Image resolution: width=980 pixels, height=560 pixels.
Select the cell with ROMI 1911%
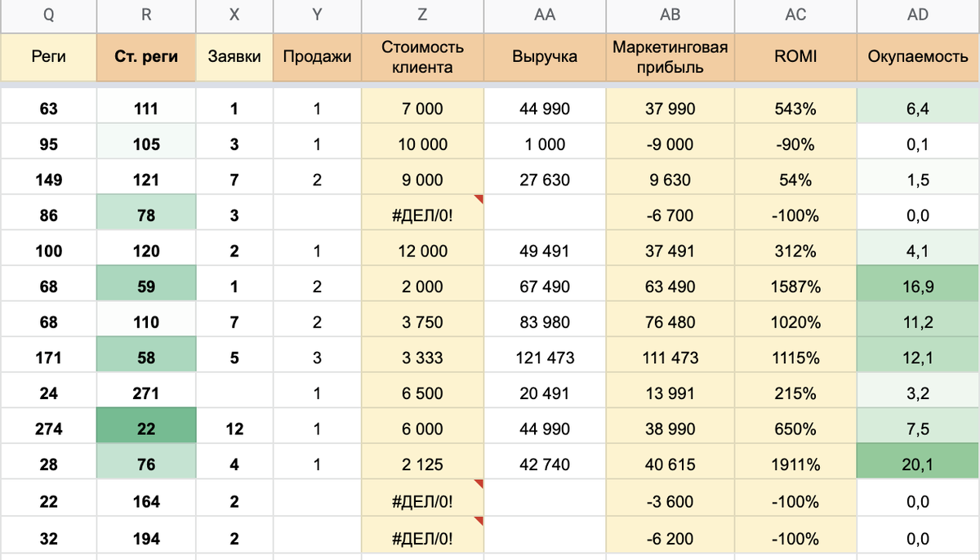[x=795, y=464]
